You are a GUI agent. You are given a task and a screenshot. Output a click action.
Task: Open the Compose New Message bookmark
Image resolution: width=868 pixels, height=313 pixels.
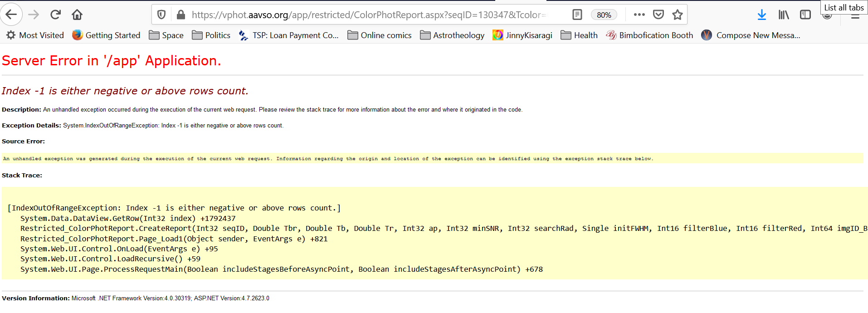click(751, 35)
